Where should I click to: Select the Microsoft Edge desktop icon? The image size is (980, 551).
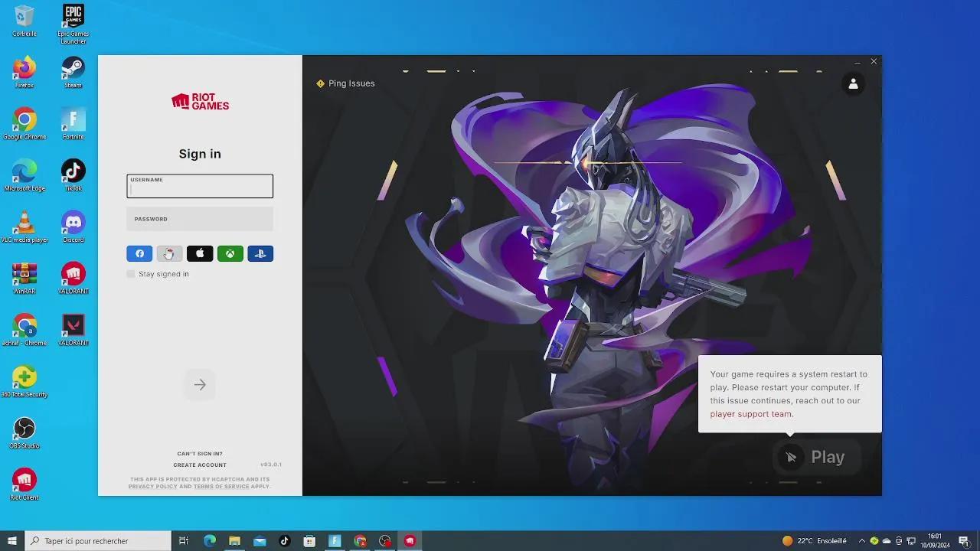(24, 175)
